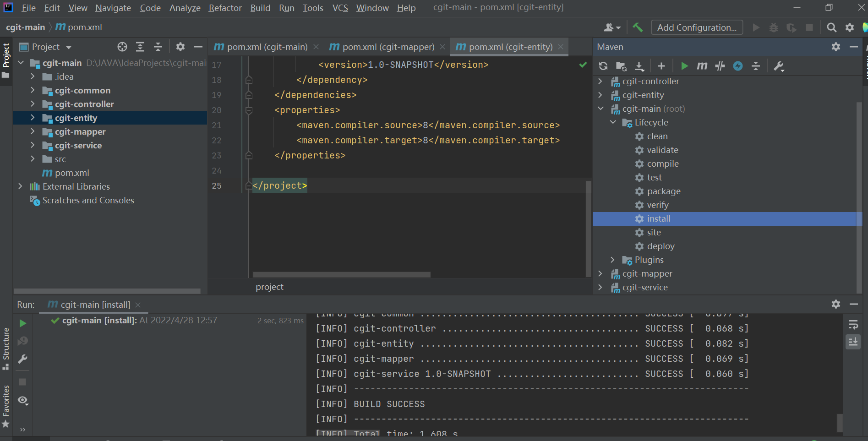Toggle eye view options in Run panel
868x441 pixels.
point(23,401)
